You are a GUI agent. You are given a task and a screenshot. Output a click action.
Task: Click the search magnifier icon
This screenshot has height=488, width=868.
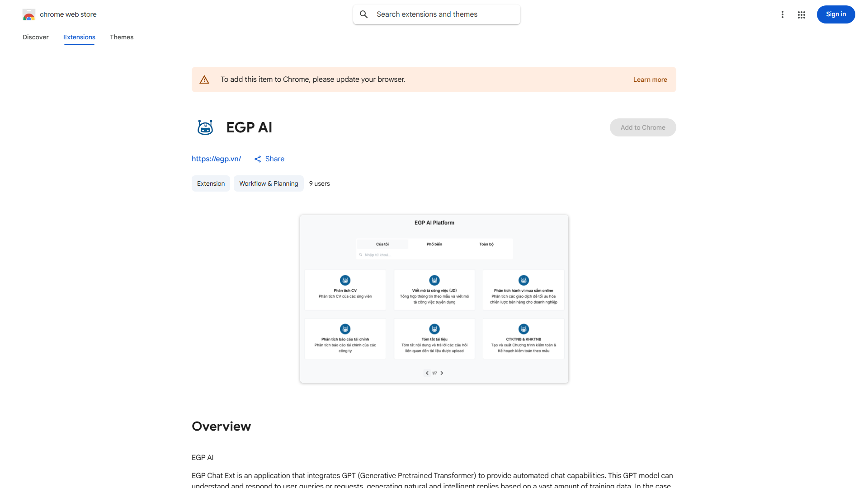[364, 14]
